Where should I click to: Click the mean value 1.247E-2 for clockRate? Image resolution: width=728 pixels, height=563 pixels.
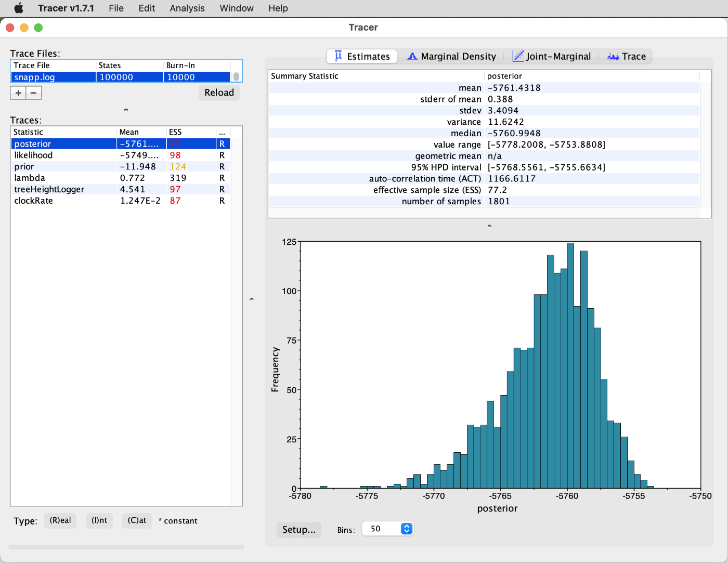pos(140,201)
